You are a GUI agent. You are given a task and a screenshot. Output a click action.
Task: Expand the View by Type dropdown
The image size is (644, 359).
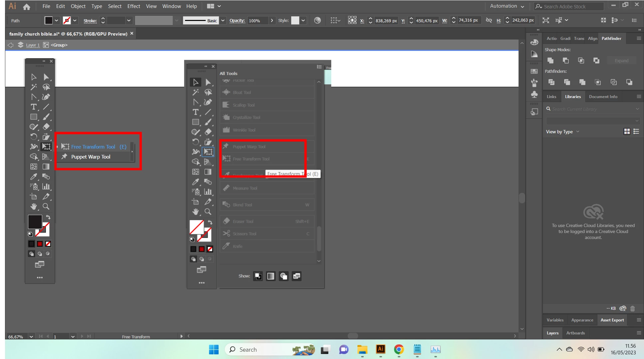[x=562, y=132]
